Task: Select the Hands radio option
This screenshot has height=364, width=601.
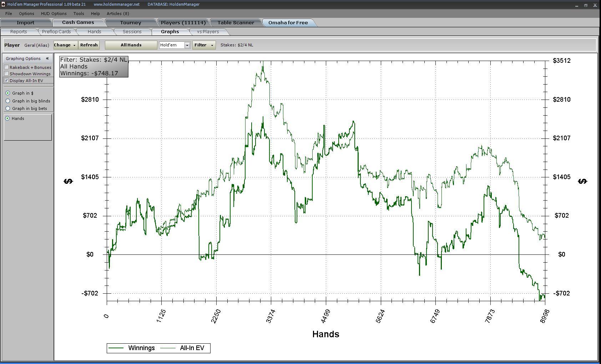Action: tap(7, 118)
